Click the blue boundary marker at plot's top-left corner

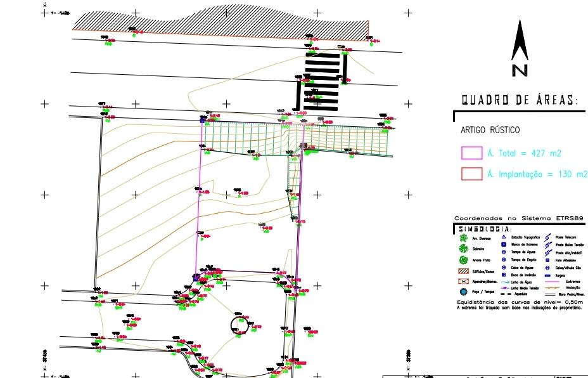click(203, 120)
